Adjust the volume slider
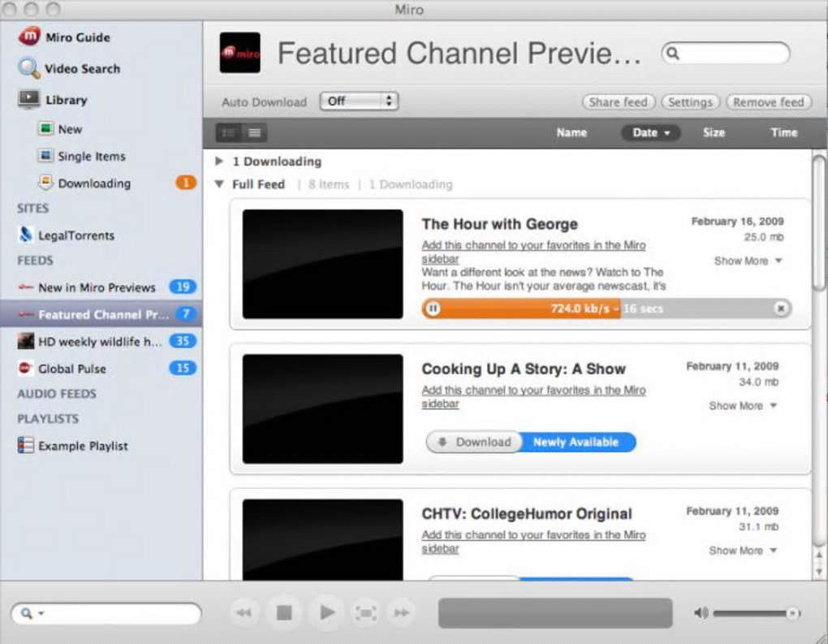This screenshot has width=828, height=644. (757, 613)
